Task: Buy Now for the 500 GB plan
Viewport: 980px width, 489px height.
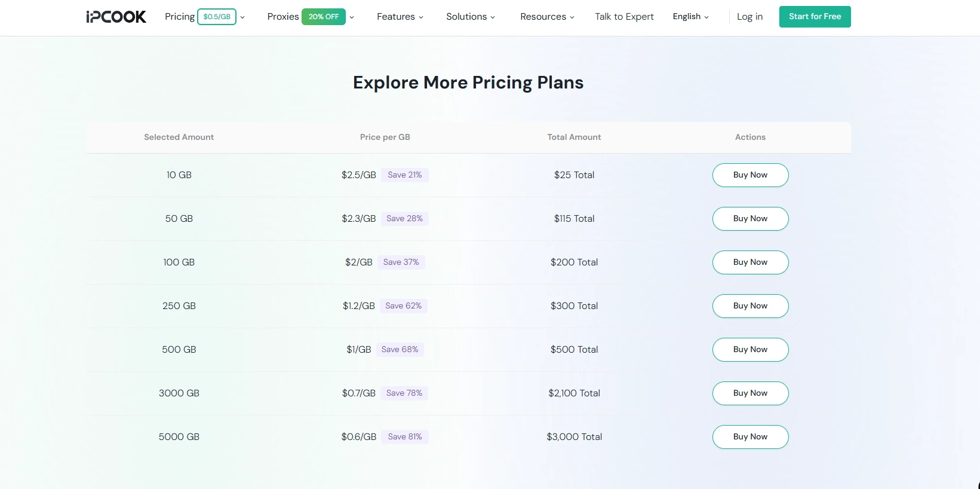Action: (x=749, y=349)
